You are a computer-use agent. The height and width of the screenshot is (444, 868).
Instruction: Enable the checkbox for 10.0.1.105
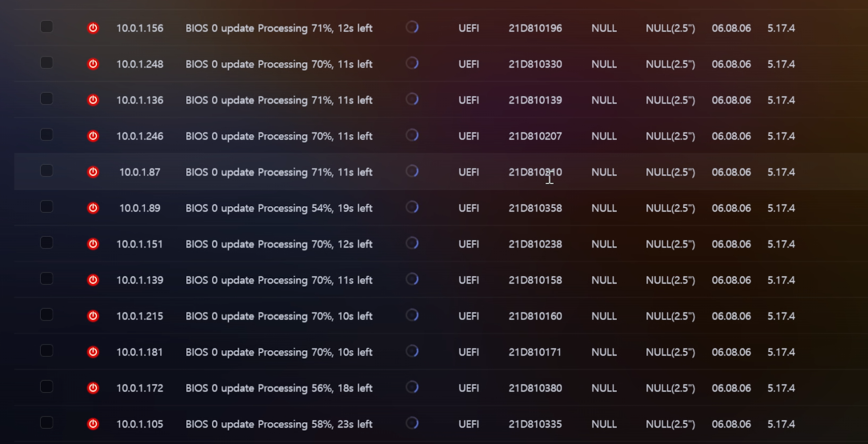(x=46, y=422)
